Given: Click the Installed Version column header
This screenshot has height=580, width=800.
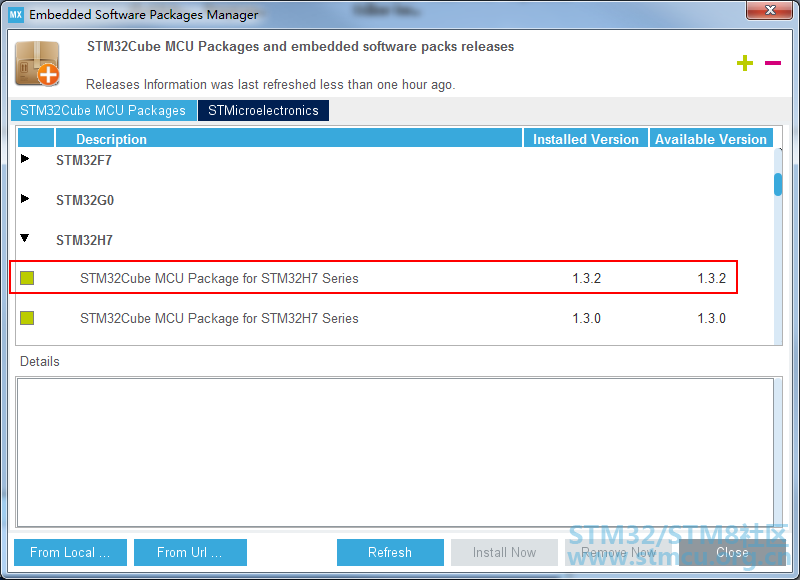Looking at the screenshot, I should [x=585, y=139].
